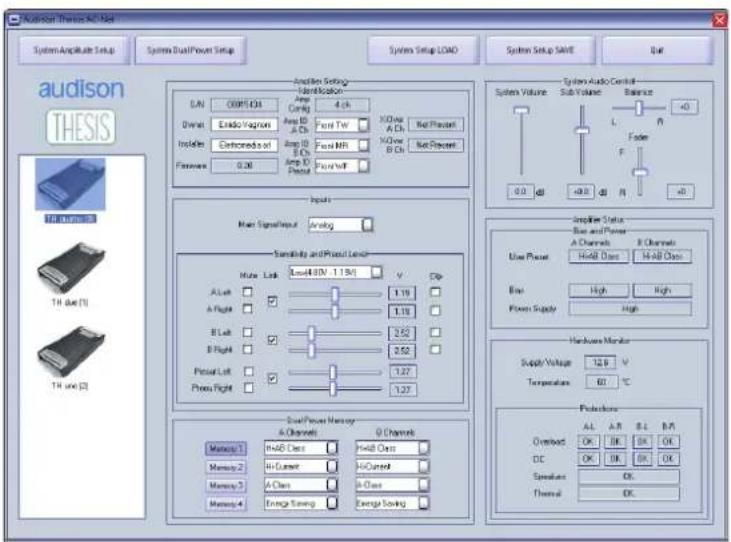This screenshot has height=542, width=731.
Task: Click the XOver A Ch Not Present field
Action: pyautogui.click(x=436, y=124)
